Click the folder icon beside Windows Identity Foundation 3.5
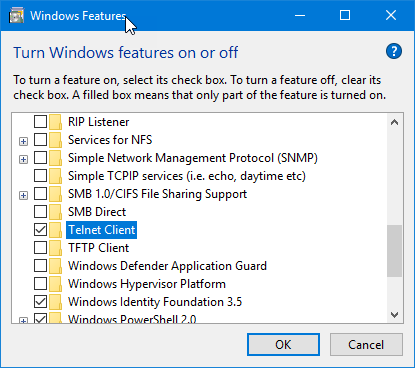This screenshot has height=368, width=415. click(x=55, y=302)
